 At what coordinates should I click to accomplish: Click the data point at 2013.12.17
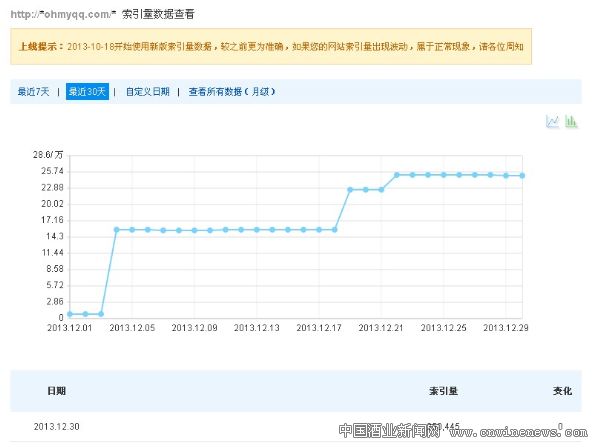319,229
